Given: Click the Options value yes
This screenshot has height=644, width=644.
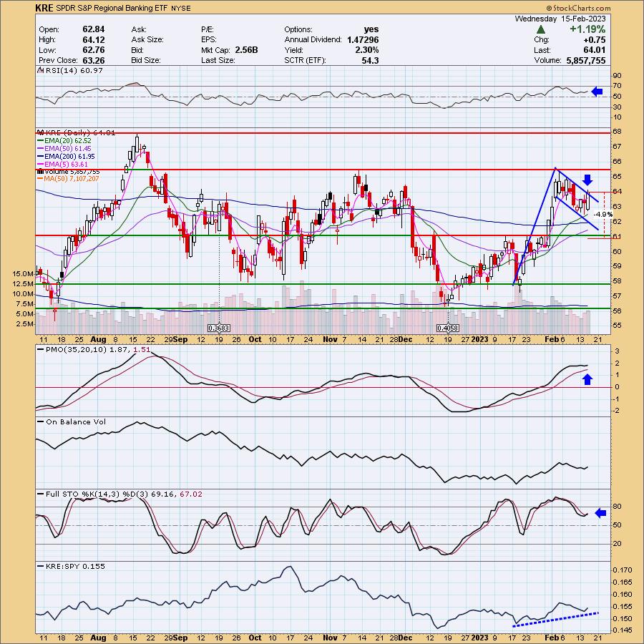Looking at the screenshot, I should [x=371, y=29].
